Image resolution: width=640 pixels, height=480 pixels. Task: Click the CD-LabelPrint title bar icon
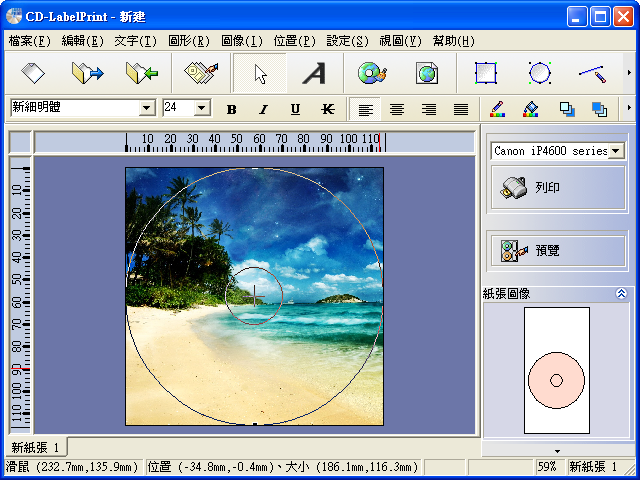pos(14,16)
